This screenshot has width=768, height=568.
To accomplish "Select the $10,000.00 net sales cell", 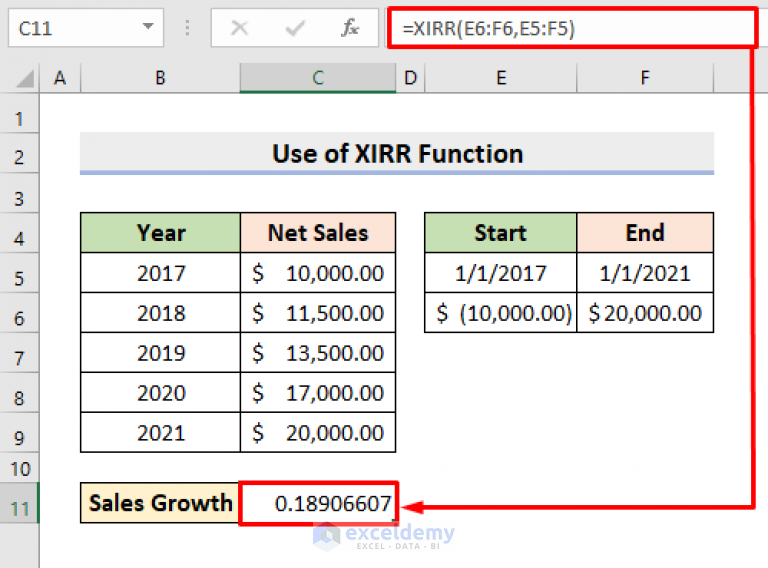I will tap(318, 273).
